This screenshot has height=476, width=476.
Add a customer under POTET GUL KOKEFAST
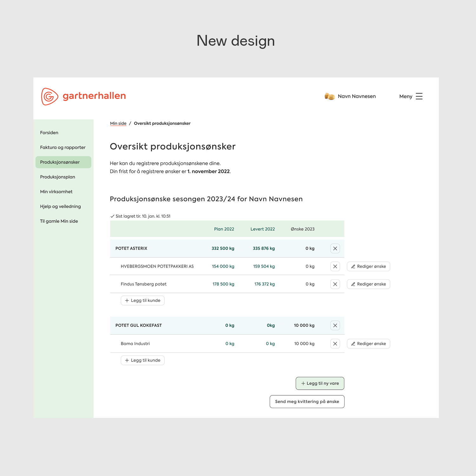[142, 360]
